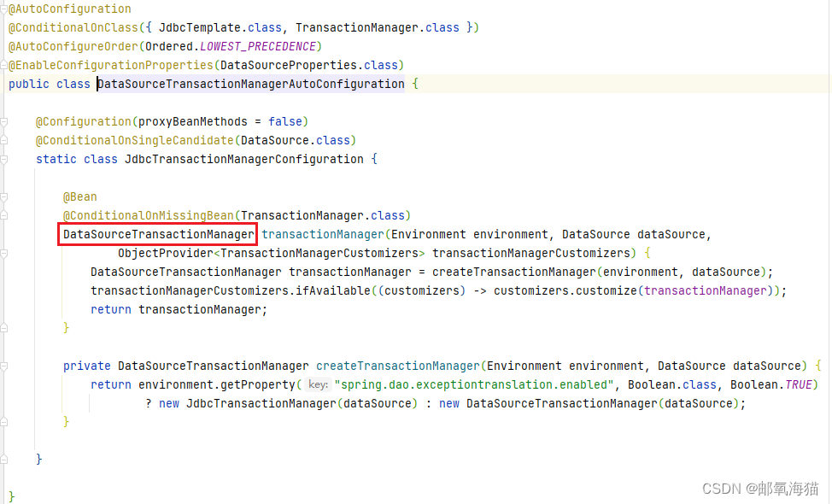Click 'private' keyword
Screen dimensions: 832x504
click(87, 366)
